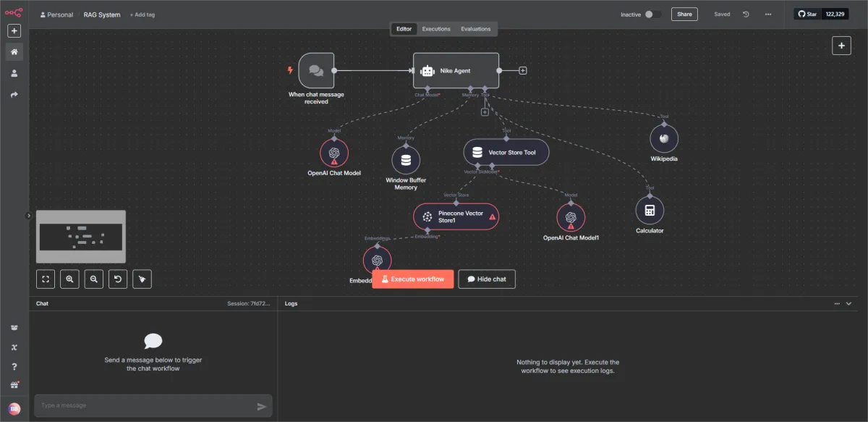Click the GitHub star count 122,329
Viewport: 868px width, 422px height.
[835, 14]
